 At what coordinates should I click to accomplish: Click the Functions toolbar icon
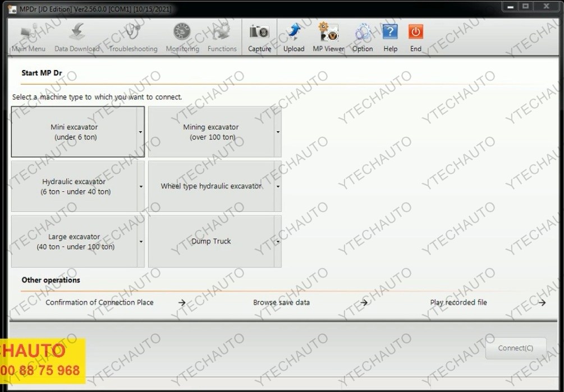point(222,33)
